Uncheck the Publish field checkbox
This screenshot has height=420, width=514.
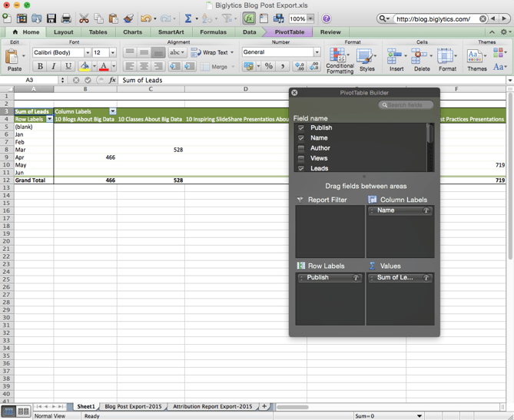tap(301, 128)
